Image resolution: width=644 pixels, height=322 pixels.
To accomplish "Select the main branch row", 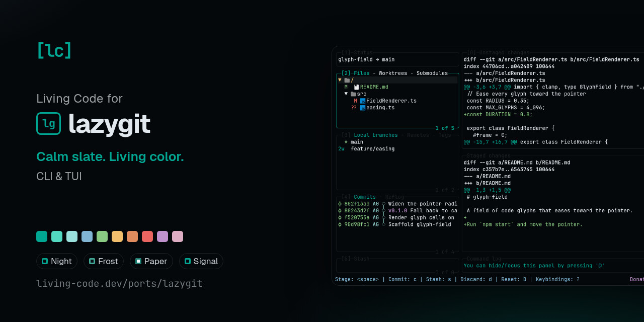I will (x=397, y=142).
